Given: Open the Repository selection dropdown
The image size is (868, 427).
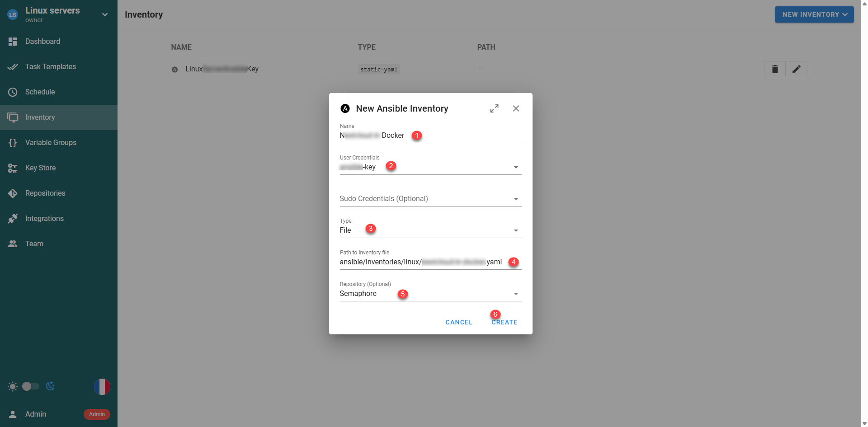Looking at the screenshot, I should pyautogui.click(x=516, y=294).
